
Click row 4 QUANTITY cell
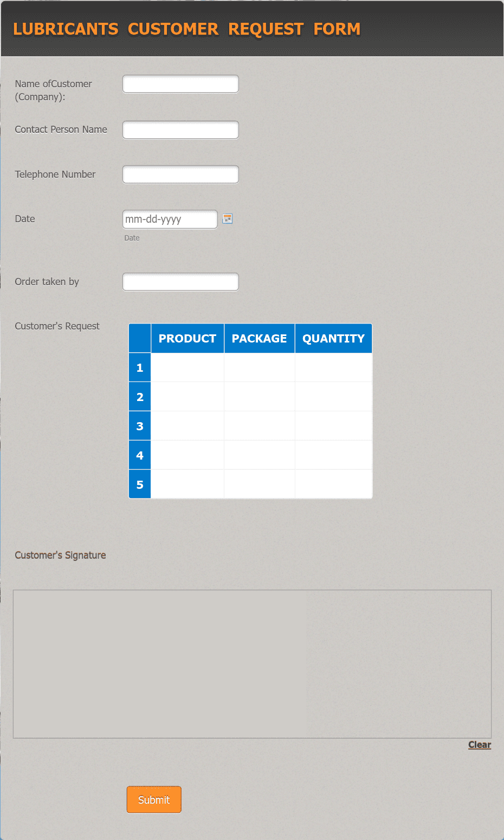pyautogui.click(x=334, y=455)
